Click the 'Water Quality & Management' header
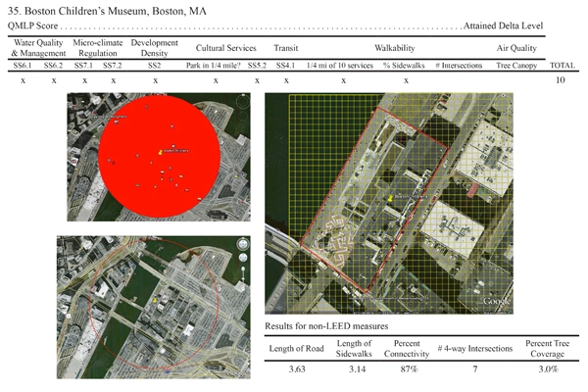Screen dimensions: 588x392 (x=38, y=48)
